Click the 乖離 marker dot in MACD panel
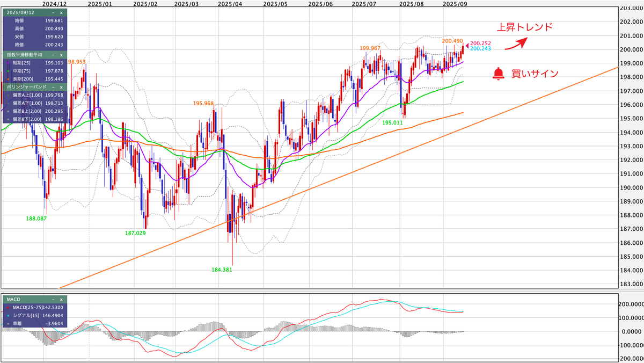 click(x=8, y=323)
